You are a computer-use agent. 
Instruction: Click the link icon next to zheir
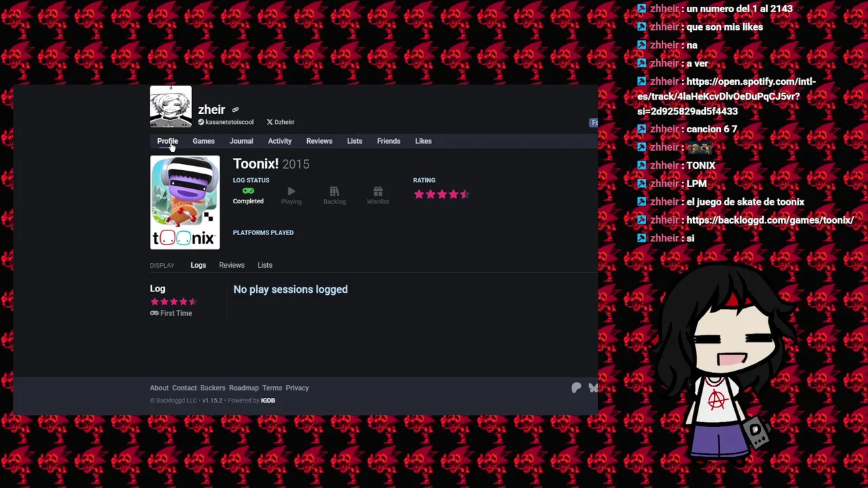[x=235, y=110]
